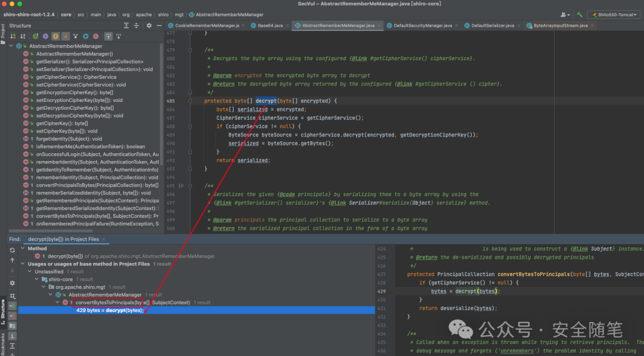Open Find panel Group By options icon
Viewport: 644px width, 356px height.
(13, 296)
